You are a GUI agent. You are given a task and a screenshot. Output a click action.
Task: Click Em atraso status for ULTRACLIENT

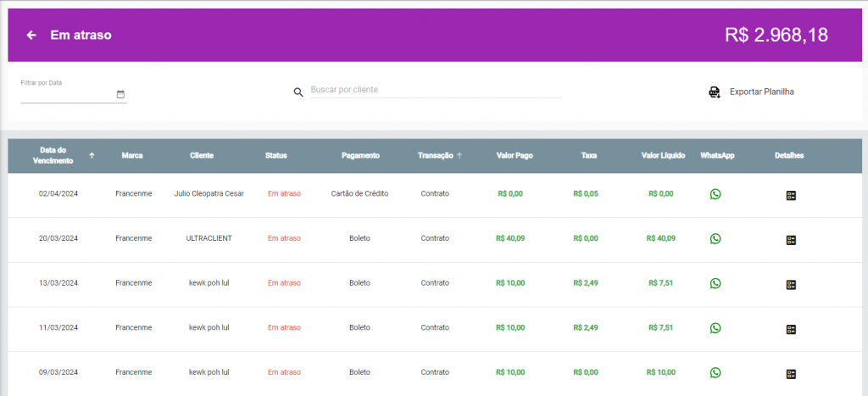284,238
